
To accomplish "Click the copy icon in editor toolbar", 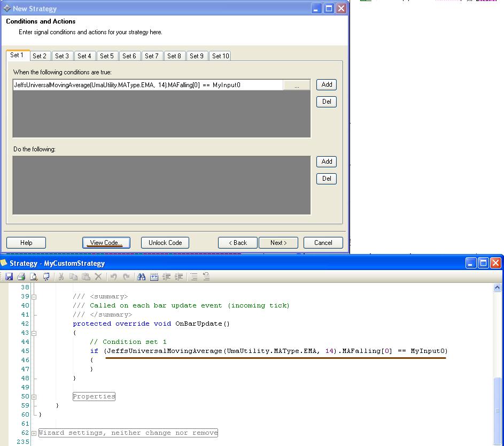I will pos(73,276).
